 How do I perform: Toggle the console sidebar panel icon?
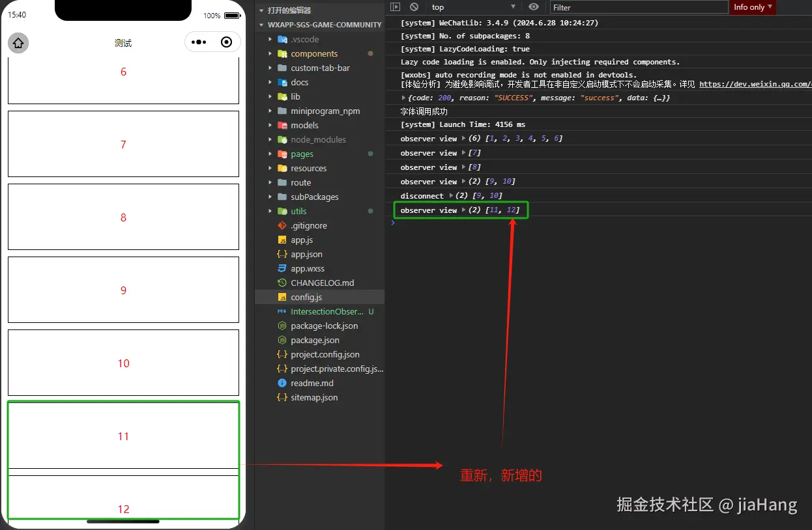395,7
